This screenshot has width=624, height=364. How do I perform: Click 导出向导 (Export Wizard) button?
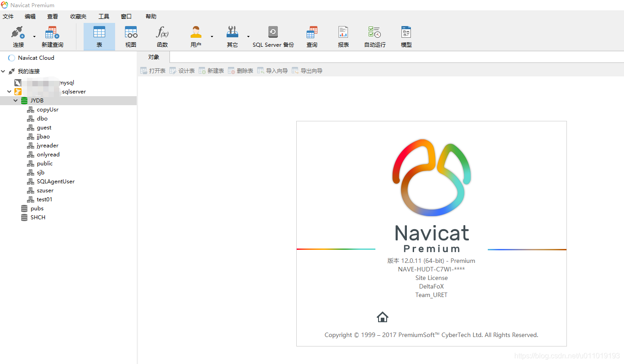307,71
